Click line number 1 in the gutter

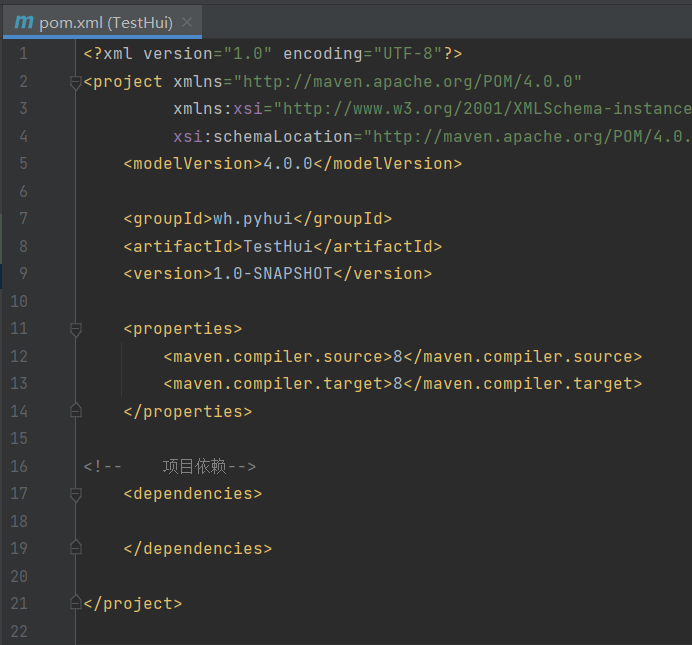coord(23,54)
